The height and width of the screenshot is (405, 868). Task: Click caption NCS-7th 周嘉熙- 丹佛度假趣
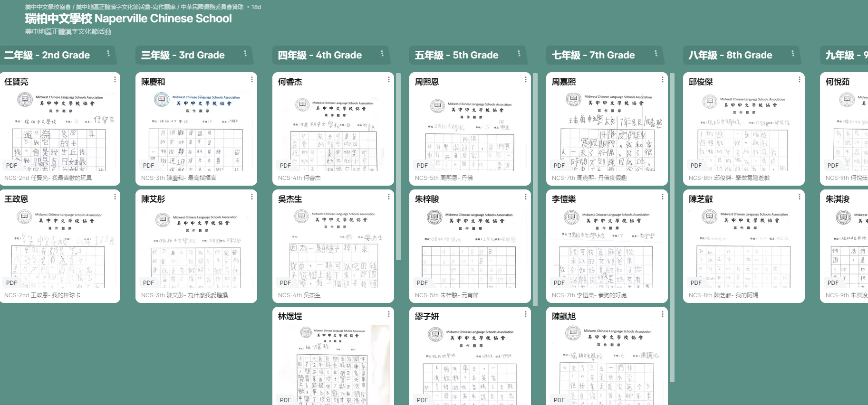point(589,178)
